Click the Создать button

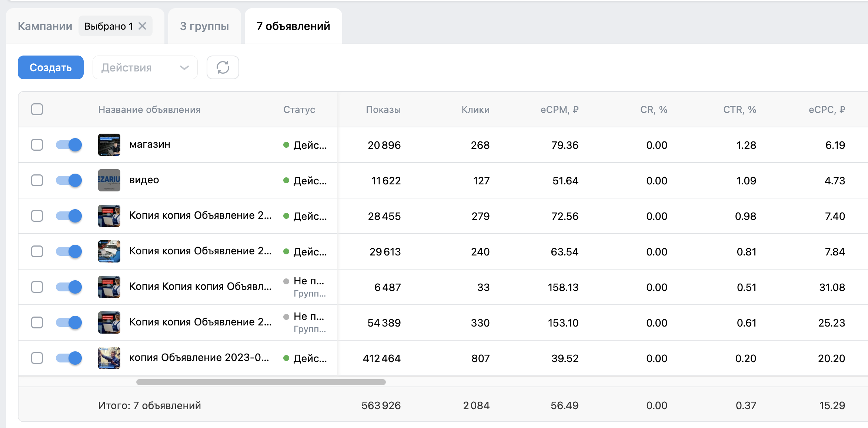click(x=51, y=67)
